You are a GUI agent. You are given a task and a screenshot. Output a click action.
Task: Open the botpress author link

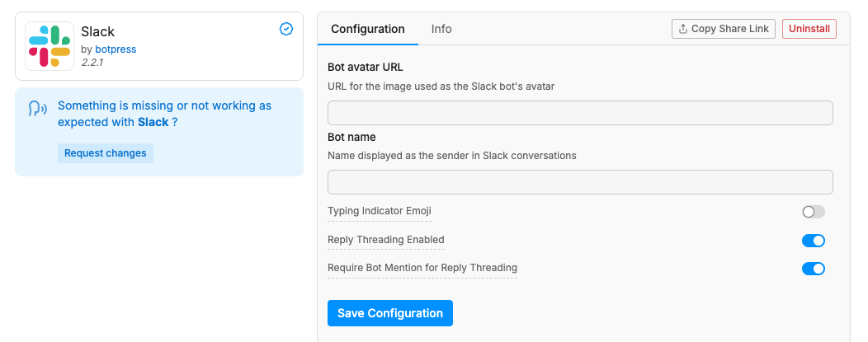pos(116,49)
